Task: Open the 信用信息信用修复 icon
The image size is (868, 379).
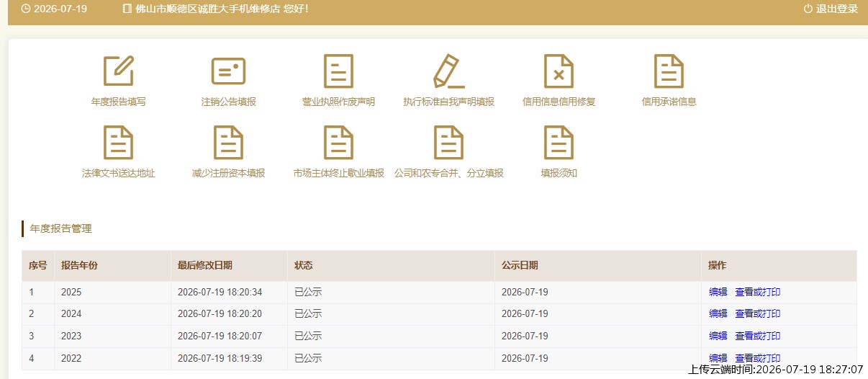Action: tap(559, 71)
